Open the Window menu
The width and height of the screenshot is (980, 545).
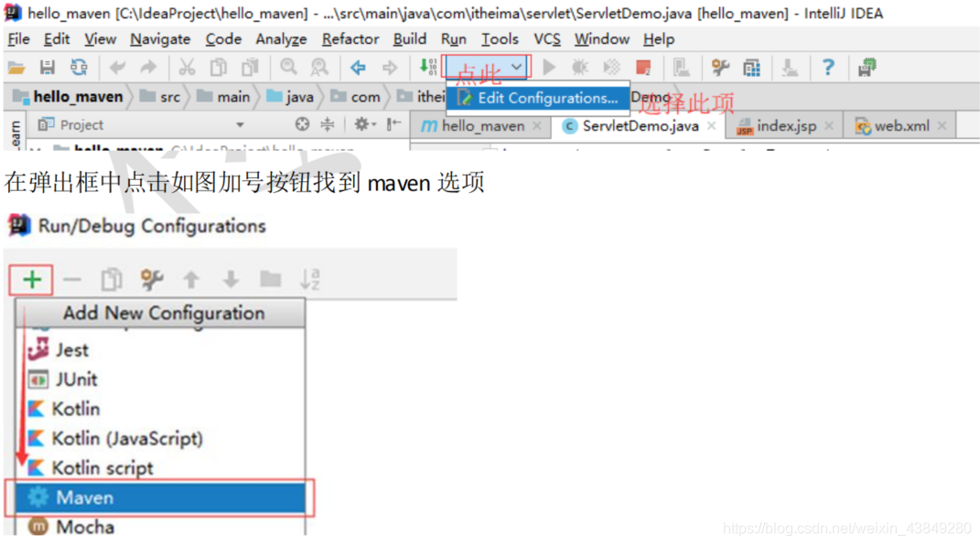click(x=602, y=39)
